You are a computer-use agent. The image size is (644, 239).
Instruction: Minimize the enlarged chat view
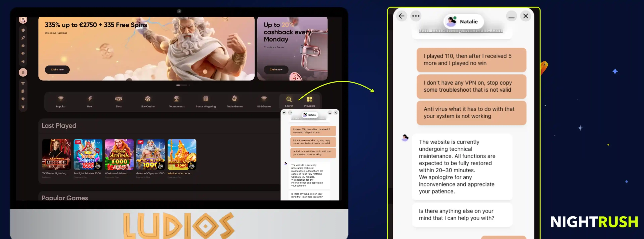coord(511,16)
